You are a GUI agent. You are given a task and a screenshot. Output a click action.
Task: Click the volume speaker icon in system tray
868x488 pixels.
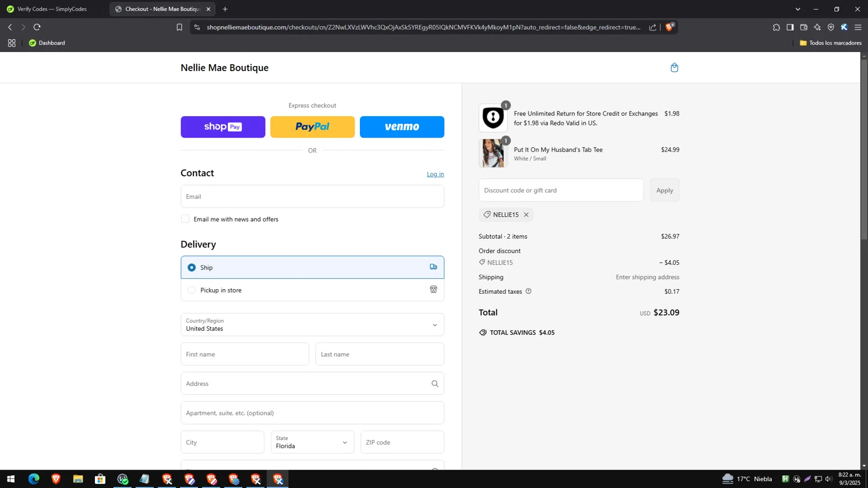[829, 479]
